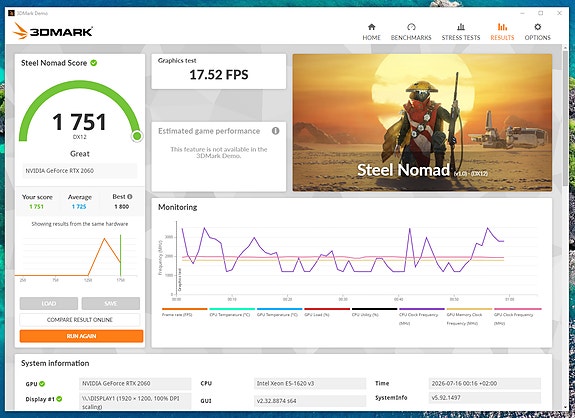Click the green check beside Display #1

click(x=59, y=399)
